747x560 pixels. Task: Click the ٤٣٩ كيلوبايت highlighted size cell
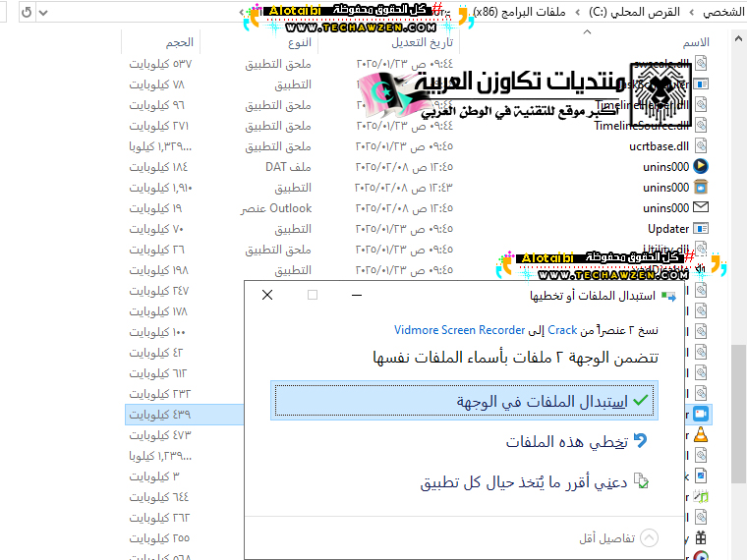coord(159,415)
